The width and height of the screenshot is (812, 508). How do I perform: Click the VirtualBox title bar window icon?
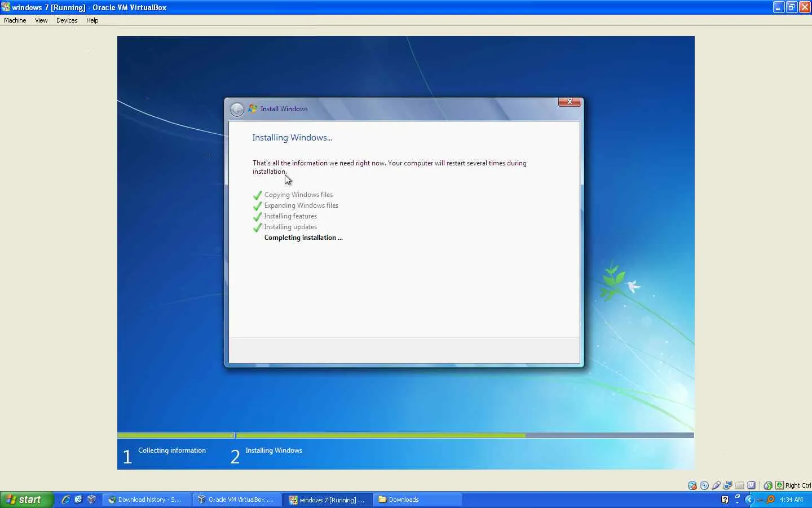point(6,7)
